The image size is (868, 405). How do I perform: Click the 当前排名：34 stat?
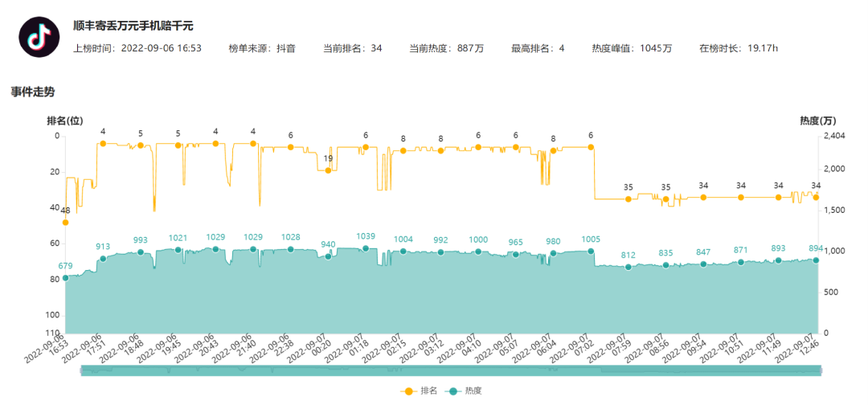(x=353, y=48)
